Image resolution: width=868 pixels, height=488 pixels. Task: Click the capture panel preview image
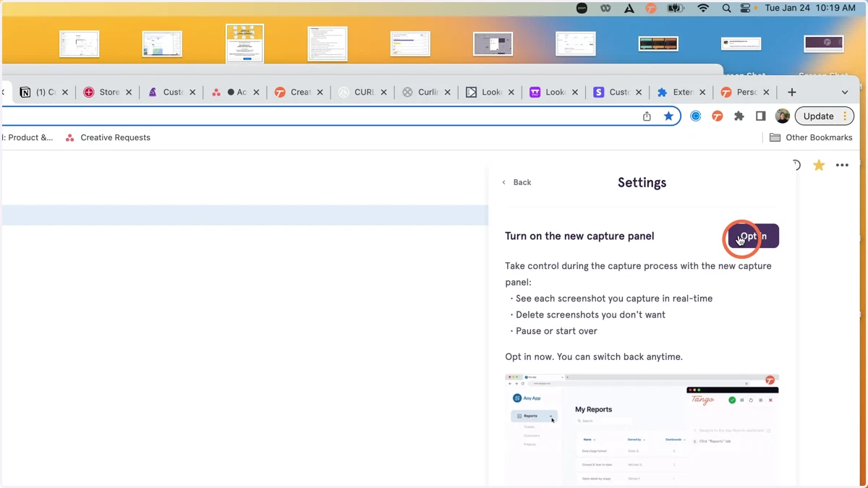coord(642,429)
